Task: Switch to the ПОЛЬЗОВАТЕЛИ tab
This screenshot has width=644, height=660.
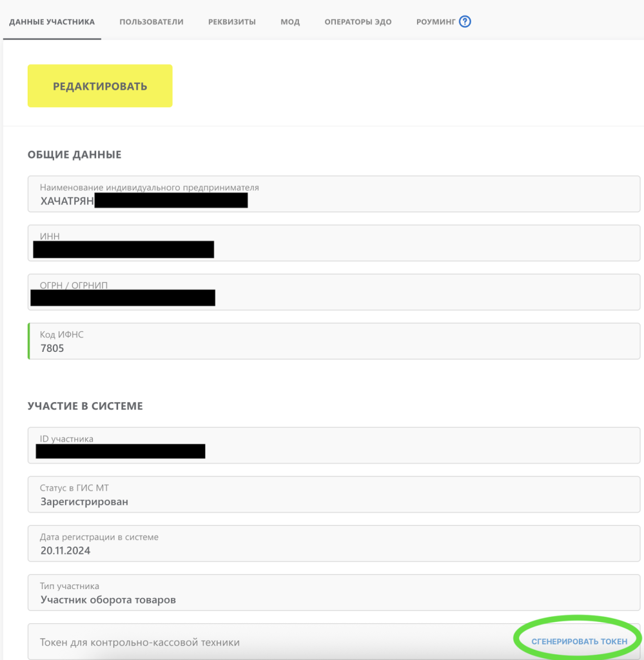Action: (151, 22)
